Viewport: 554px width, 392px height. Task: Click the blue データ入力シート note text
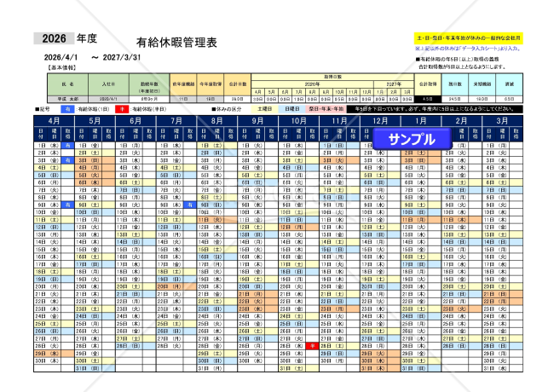pyautogui.click(x=468, y=49)
